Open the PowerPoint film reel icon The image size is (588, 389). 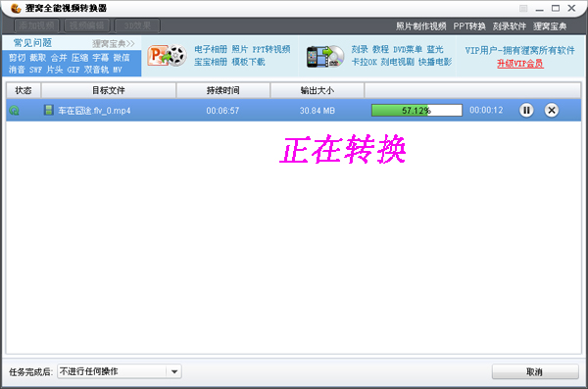coord(167,56)
